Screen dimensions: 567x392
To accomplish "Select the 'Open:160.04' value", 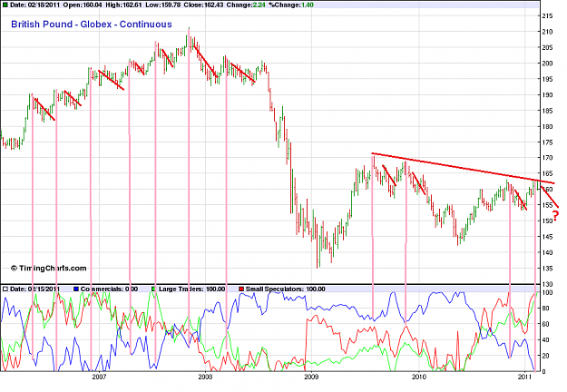I will (83, 5).
